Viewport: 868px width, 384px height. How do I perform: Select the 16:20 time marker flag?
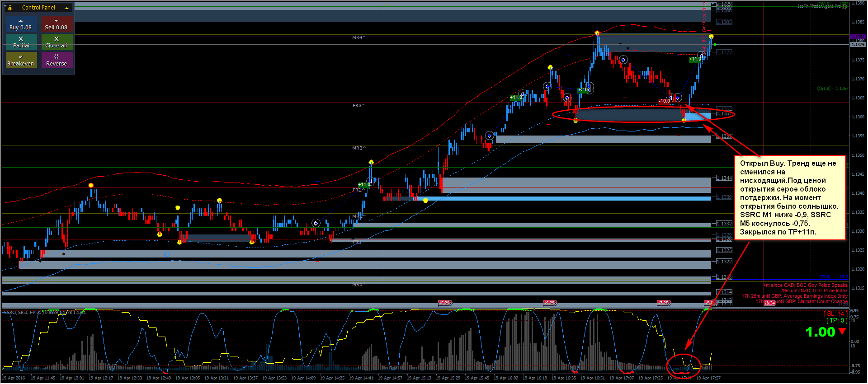[x=550, y=303]
